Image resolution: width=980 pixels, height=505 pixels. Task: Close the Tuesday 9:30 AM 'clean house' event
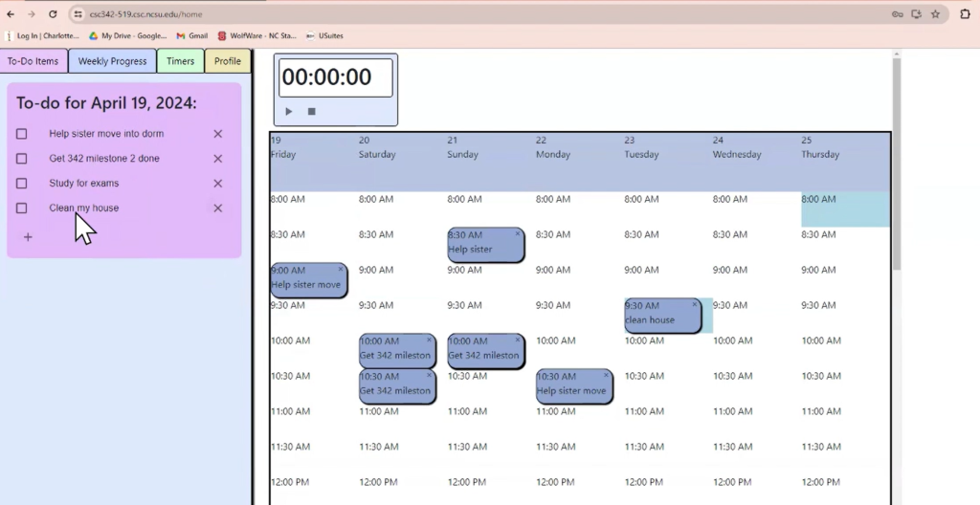pos(695,304)
